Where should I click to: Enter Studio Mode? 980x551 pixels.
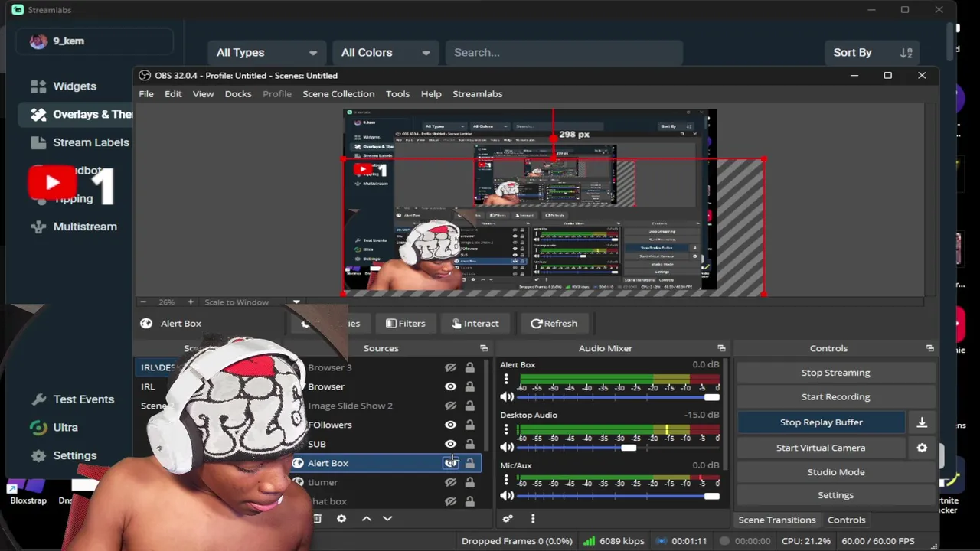(x=836, y=472)
